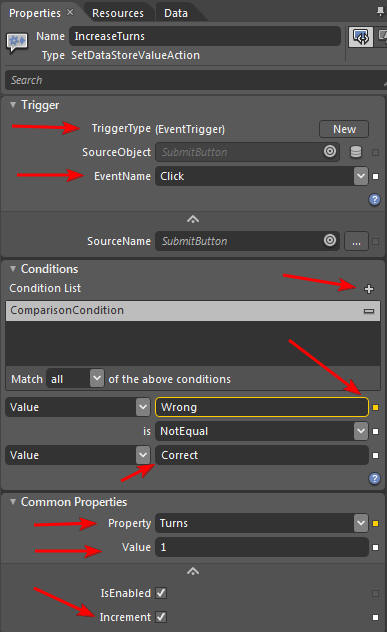The image size is (387, 632).
Task: Collapse the Trigger section
Action: coord(13,105)
